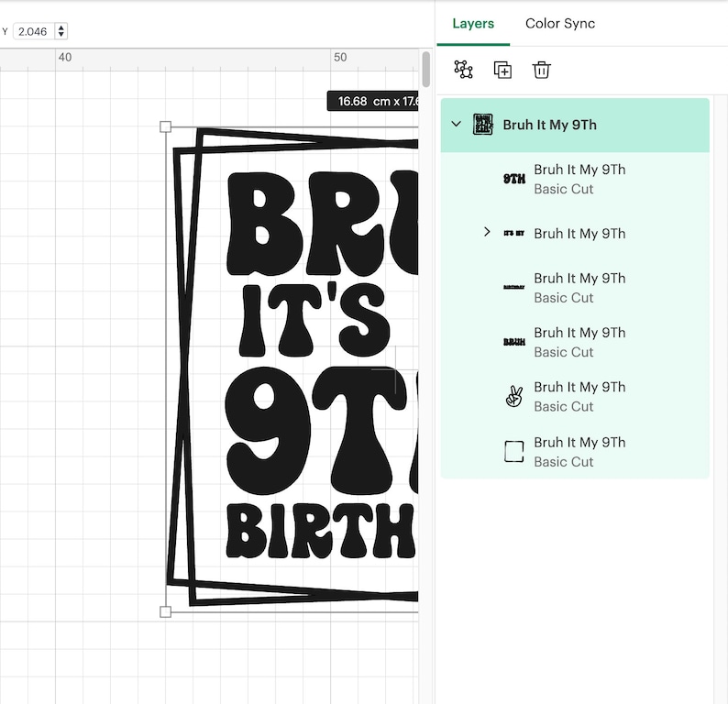Click the Y position stepper arrows
The height and width of the screenshot is (704, 728).
[61, 31]
